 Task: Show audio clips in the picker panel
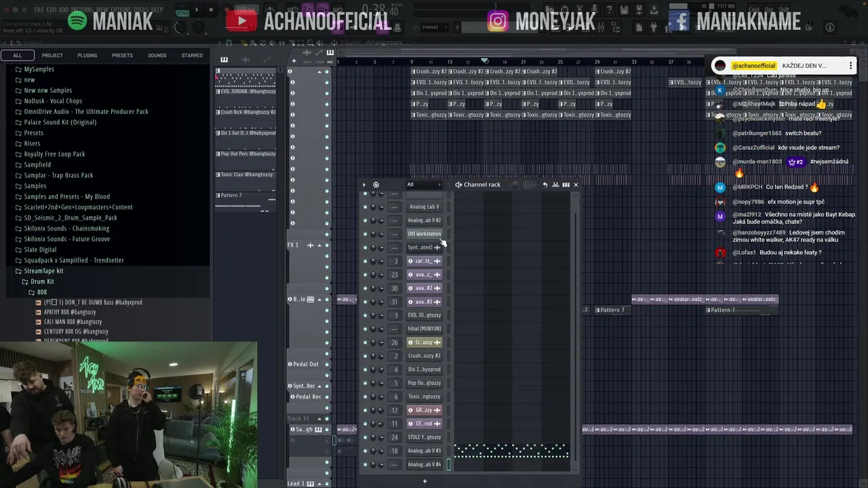[x=245, y=60]
